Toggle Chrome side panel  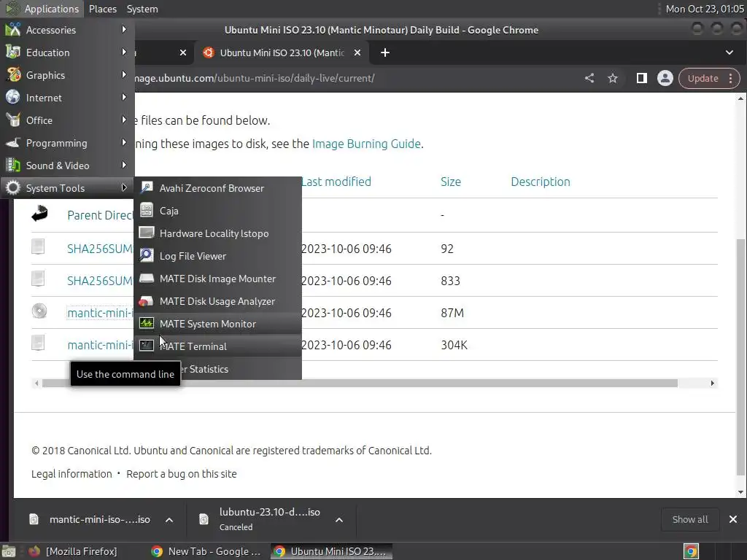642,78
